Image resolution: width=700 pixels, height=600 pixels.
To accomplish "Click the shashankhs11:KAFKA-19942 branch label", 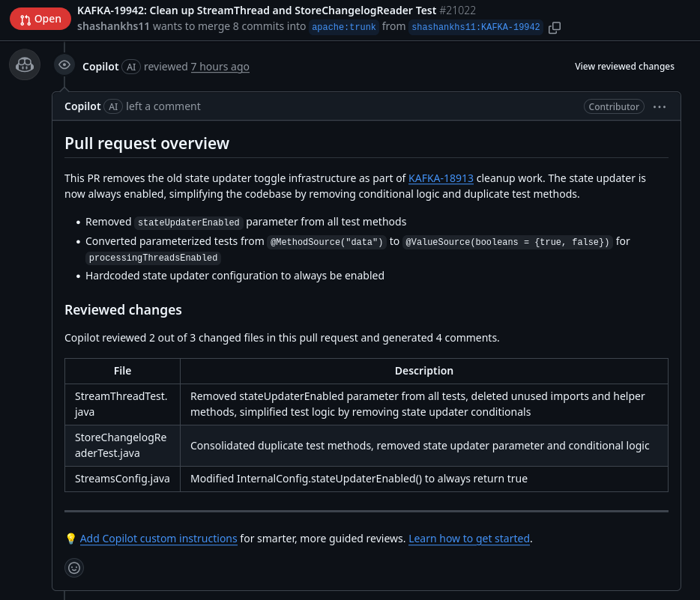I will pyautogui.click(x=474, y=27).
